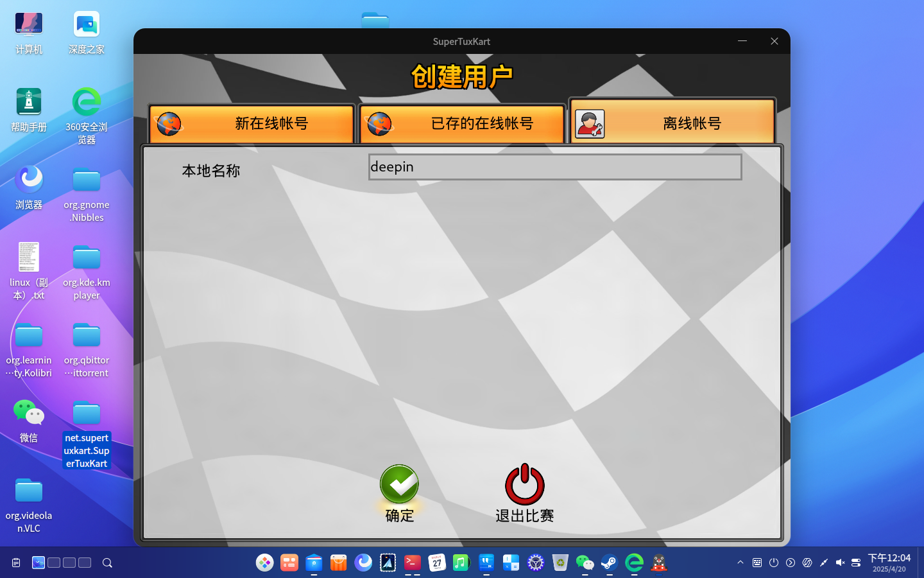
Task: Minimize the SuperTuxKart window
Action: click(742, 41)
